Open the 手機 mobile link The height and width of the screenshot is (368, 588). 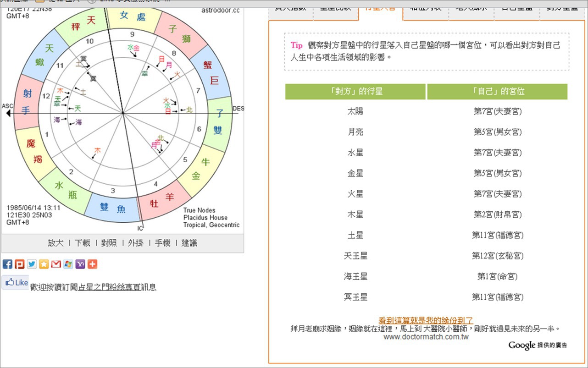click(x=162, y=243)
